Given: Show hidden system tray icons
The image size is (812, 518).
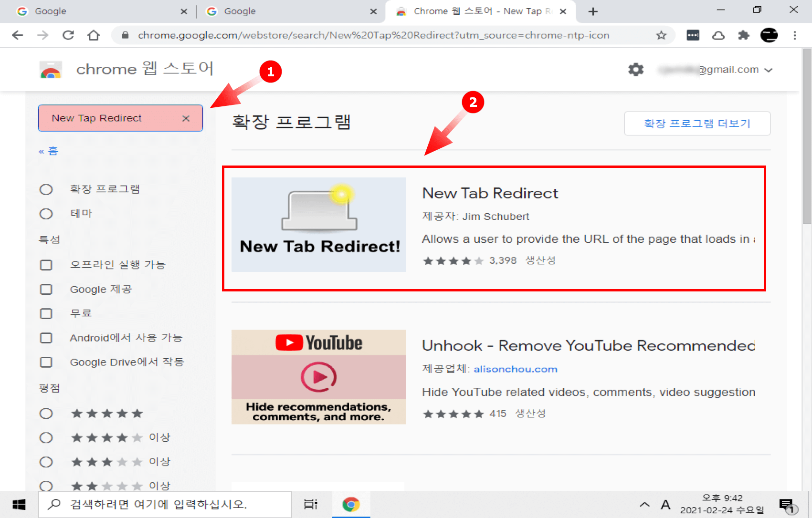Looking at the screenshot, I should pyautogui.click(x=644, y=505).
